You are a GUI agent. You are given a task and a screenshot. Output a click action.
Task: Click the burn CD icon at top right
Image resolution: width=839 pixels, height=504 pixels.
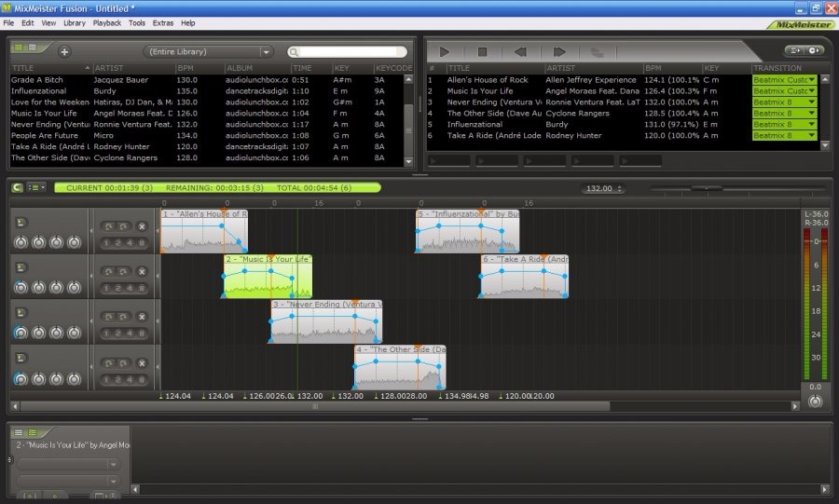(814, 50)
